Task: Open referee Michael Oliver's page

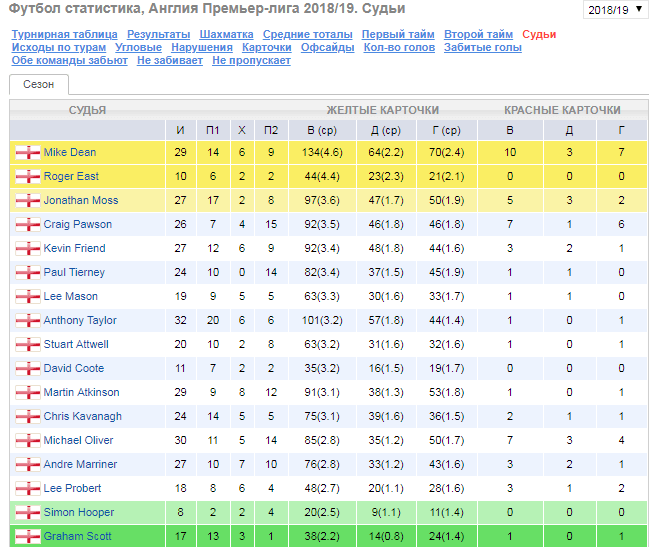Action: pyautogui.click(x=78, y=440)
